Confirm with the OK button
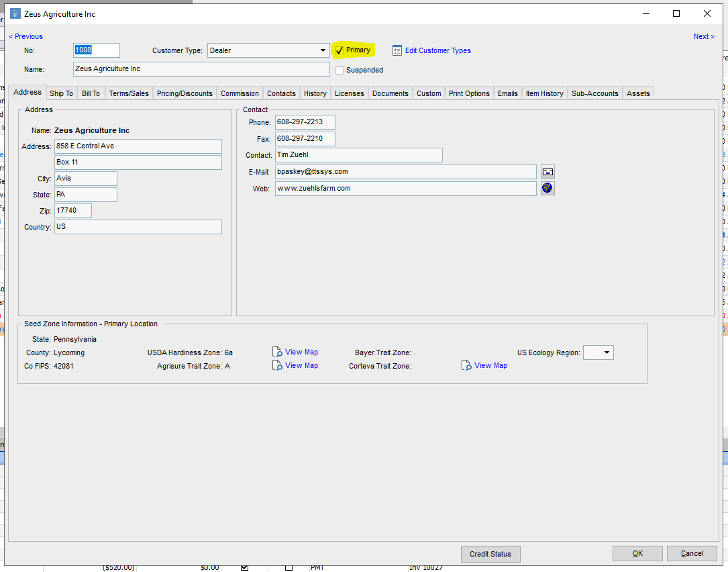 [637, 553]
